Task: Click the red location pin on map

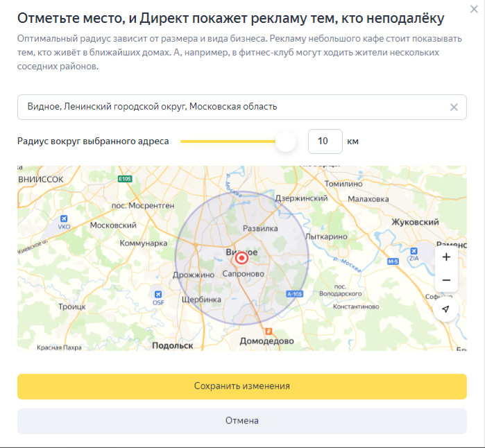Action: pyautogui.click(x=241, y=258)
